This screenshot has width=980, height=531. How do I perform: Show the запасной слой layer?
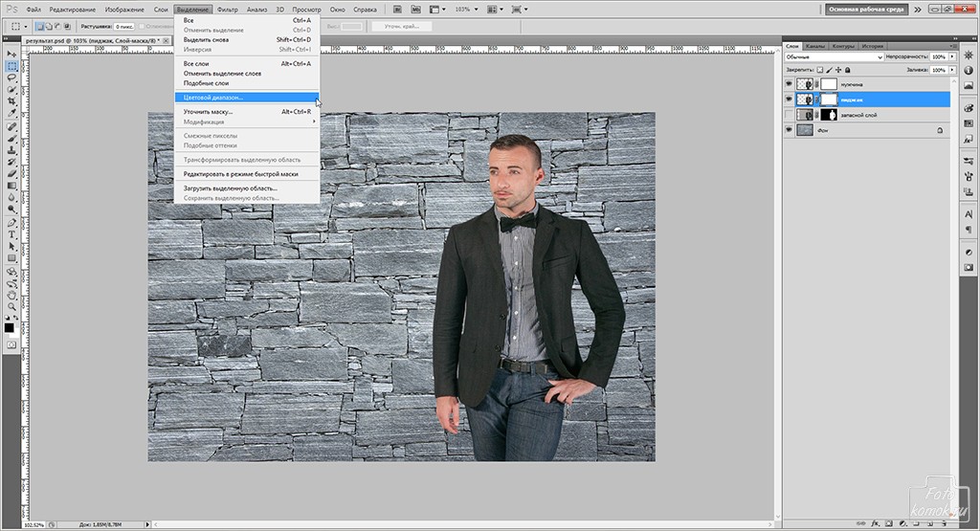tap(789, 115)
